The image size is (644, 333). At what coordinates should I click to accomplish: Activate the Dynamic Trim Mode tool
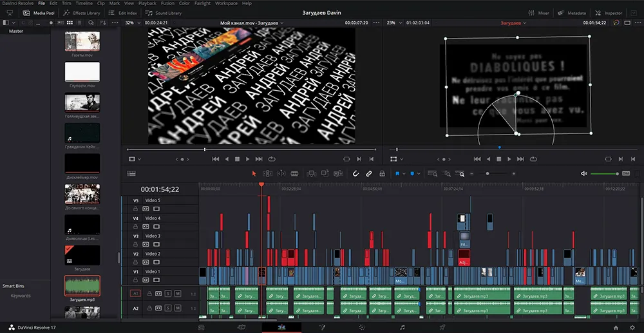click(x=281, y=174)
